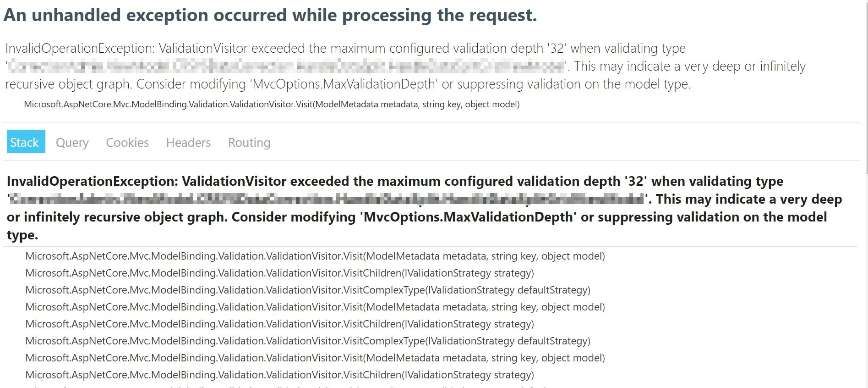Select the first VisitChildren stack frame

pos(280,273)
